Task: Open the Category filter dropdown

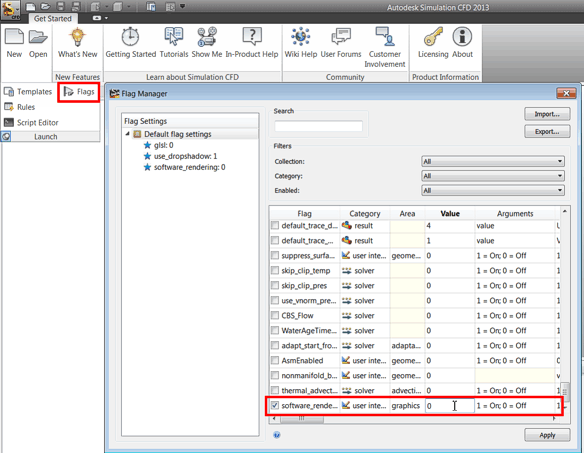Action: (x=493, y=176)
